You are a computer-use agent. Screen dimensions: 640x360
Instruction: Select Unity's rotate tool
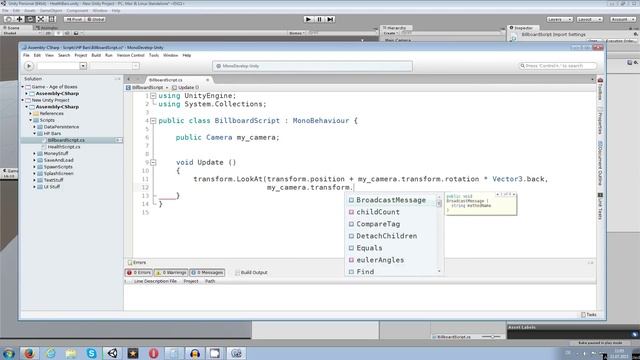(30, 19)
